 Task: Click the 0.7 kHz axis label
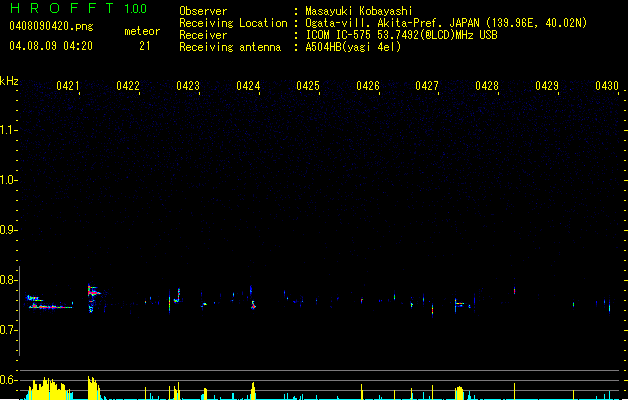click(8, 330)
